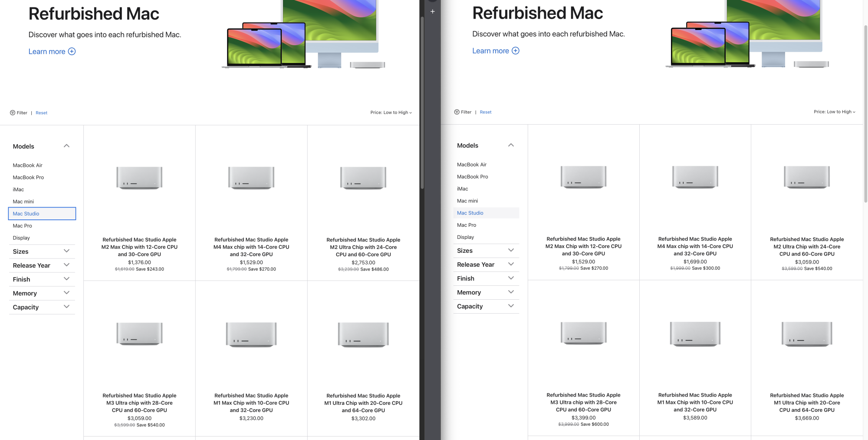The image size is (868, 440).
Task: Open M2 Max Mac Studio image, left window
Action: pos(139,178)
